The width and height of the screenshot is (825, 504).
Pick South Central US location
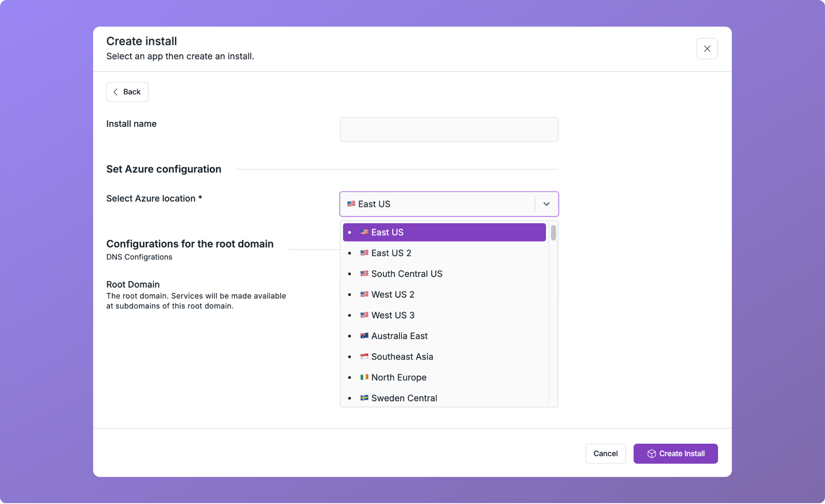click(x=444, y=274)
